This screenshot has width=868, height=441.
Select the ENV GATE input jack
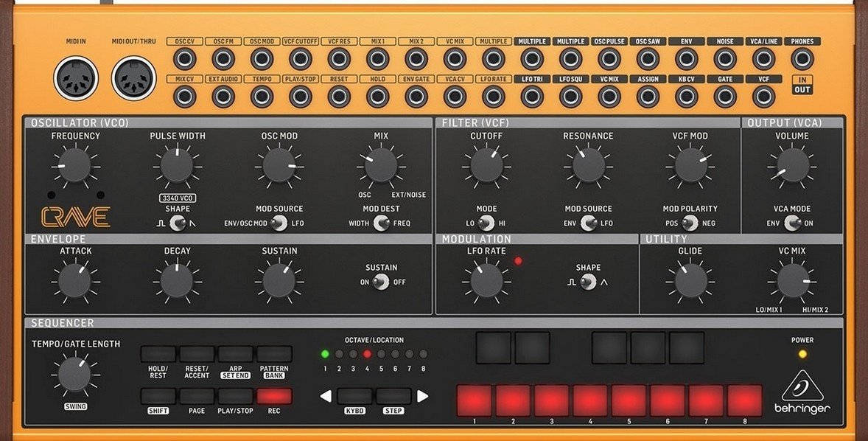[x=416, y=97]
